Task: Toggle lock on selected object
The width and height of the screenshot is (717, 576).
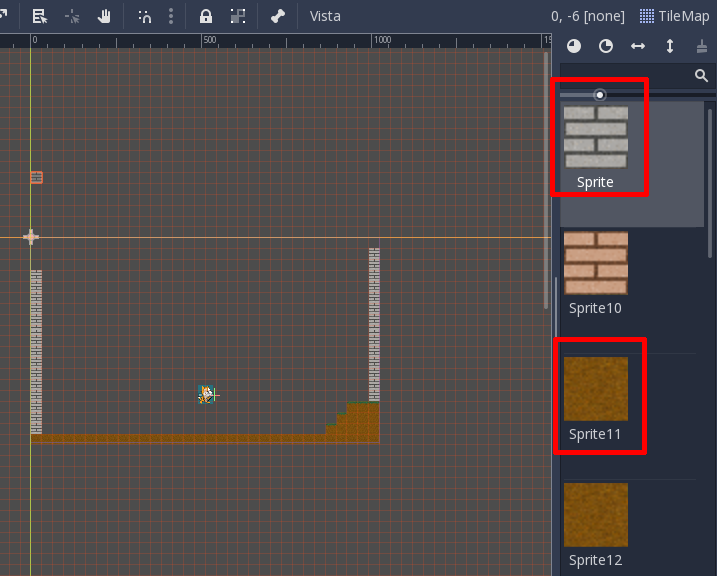Action: [206, 16]
